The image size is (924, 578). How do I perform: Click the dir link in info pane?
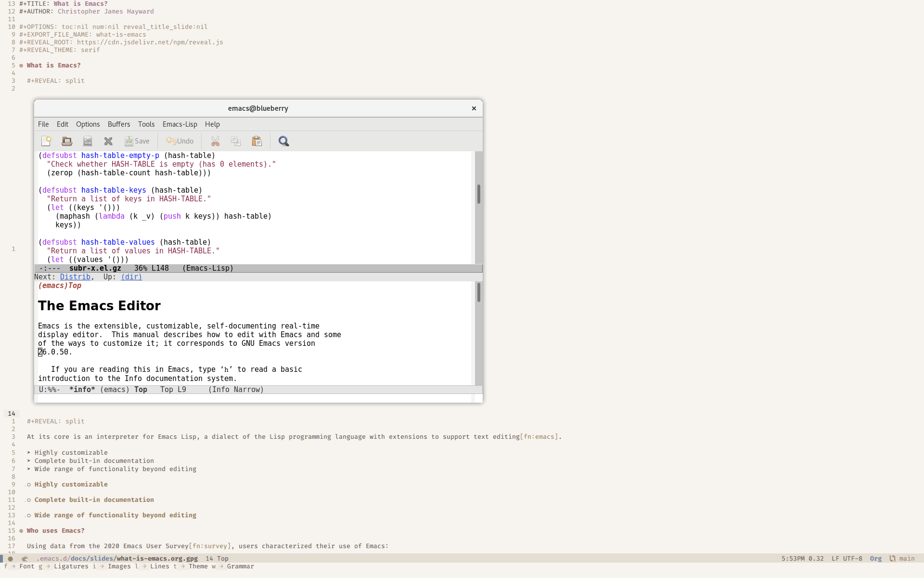point(131,276)
